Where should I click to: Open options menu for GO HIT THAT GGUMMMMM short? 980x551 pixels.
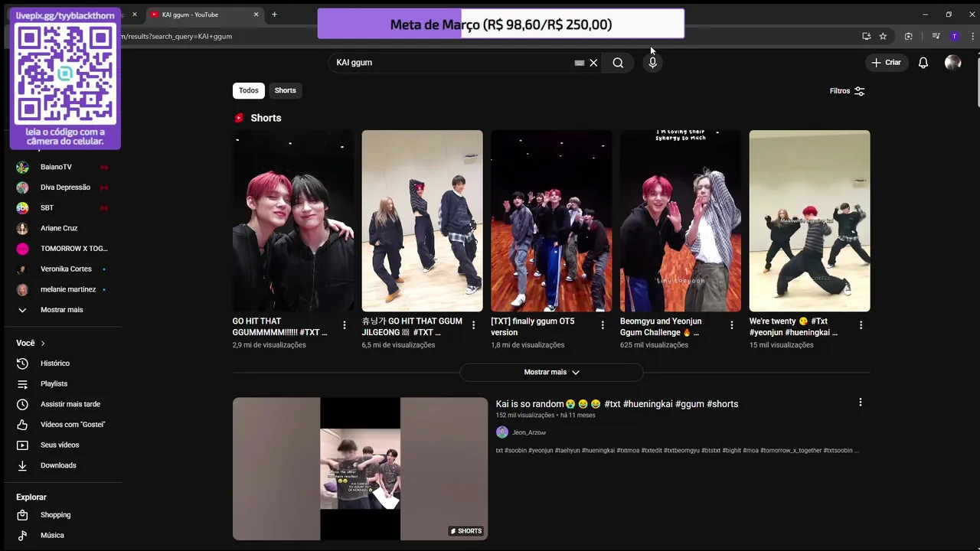click(345, 325)
